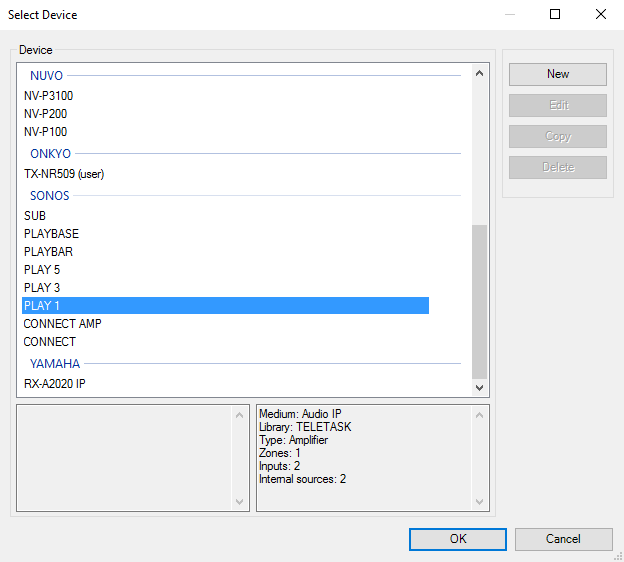Select the TX-NR509 (user) device
The height and width of the screenshot is (562, 624).
pos(64,174)
